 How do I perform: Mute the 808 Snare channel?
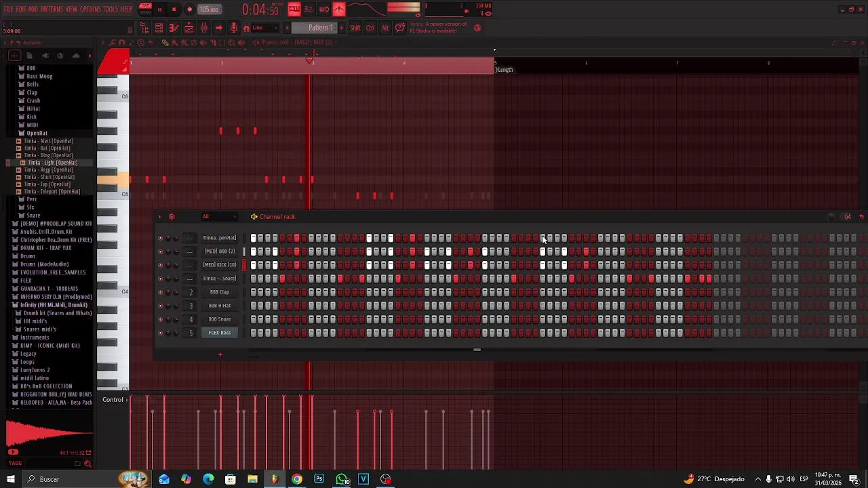(161, 319)
